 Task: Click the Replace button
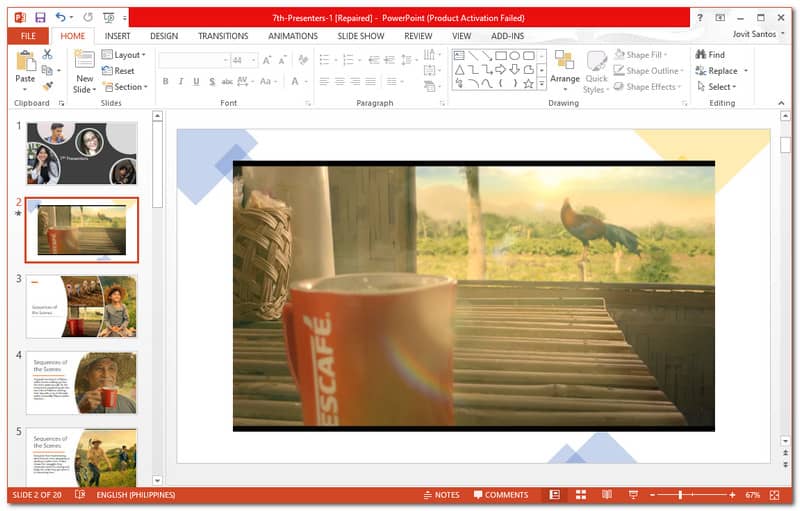click(717, 70)
